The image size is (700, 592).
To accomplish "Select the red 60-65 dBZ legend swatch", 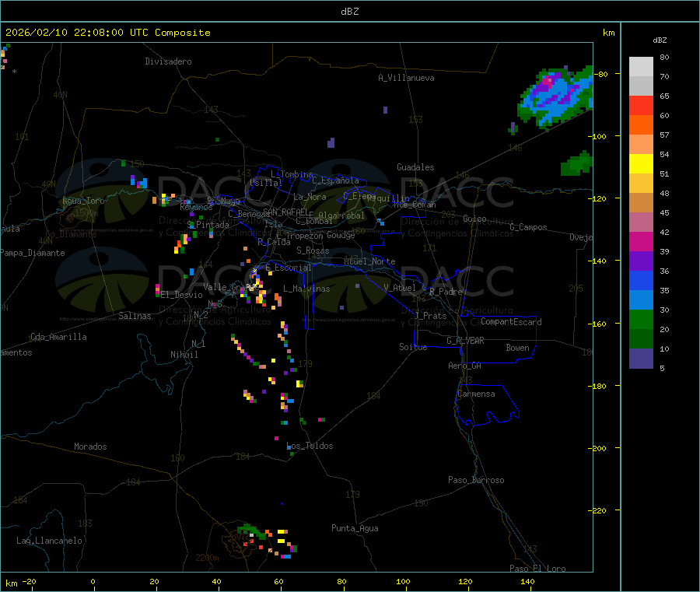I will pyautogui.click(x=641, y=105).
